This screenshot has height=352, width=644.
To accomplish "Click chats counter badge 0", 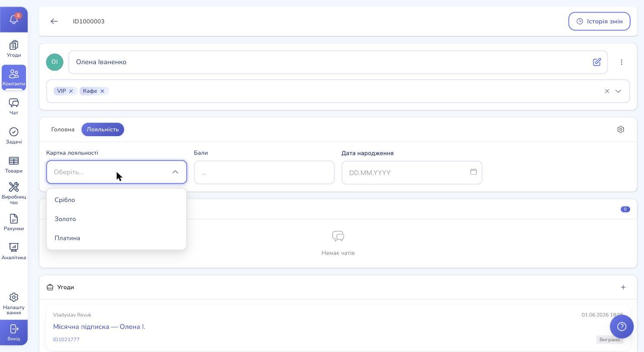I will [625, 209].
